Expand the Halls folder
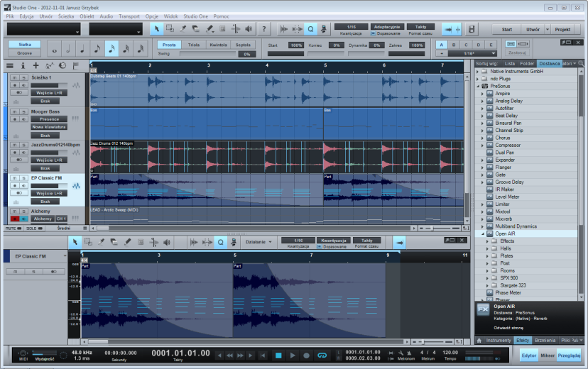 (x=487, y=248)
